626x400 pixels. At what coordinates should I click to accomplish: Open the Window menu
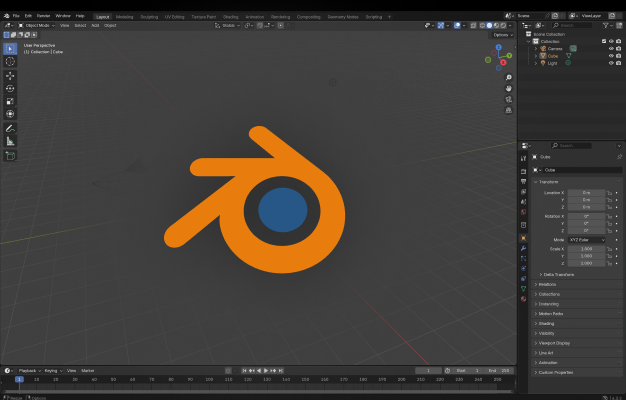(x=63, y=16)
